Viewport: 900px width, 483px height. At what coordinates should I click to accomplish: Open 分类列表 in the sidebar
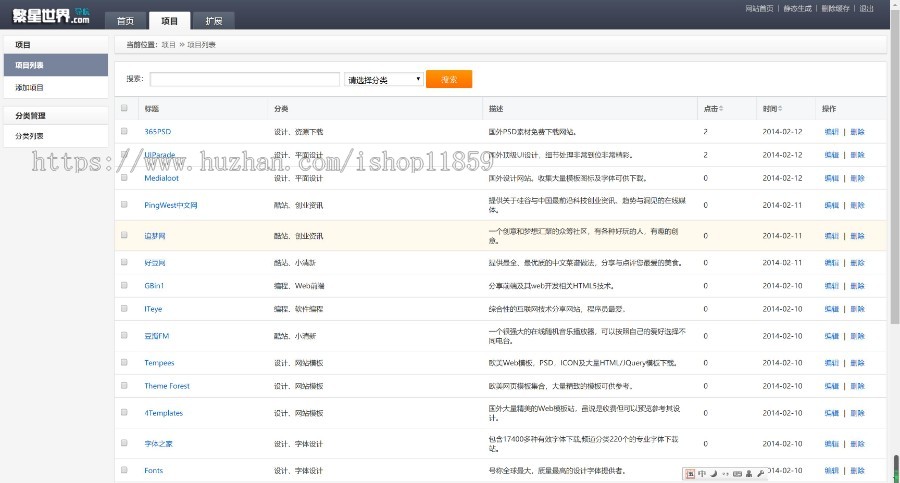tap(56, 136)
